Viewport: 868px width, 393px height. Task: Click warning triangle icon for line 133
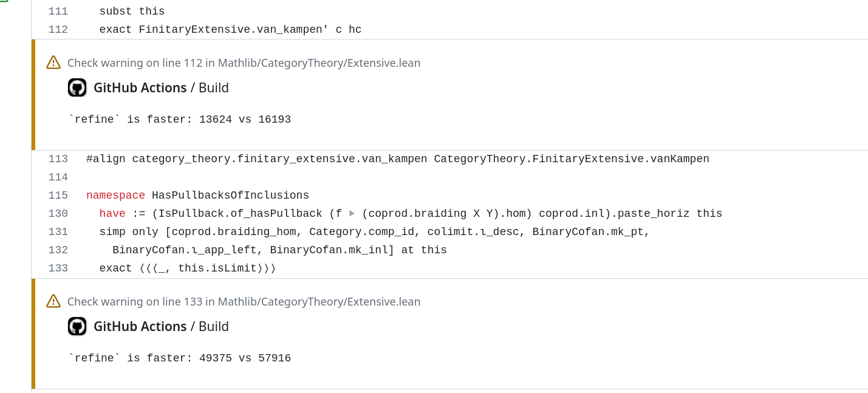click(53, 301)
